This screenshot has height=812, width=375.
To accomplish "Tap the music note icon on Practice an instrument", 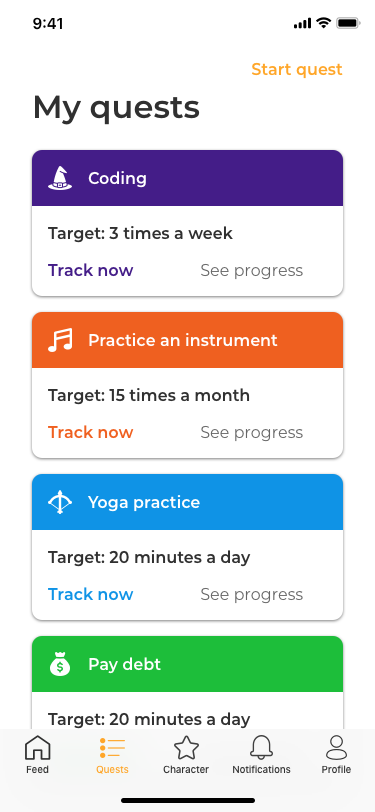I will coord(60,340).
